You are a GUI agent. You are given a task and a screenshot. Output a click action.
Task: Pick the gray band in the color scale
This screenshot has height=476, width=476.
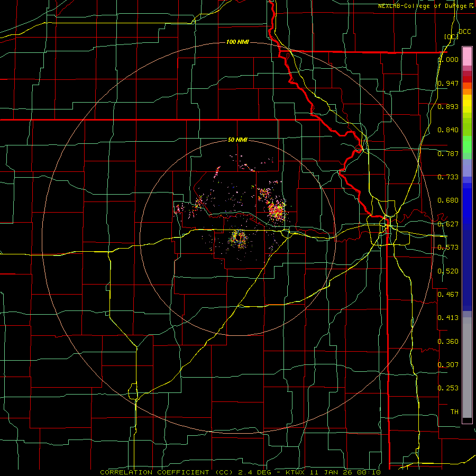point(467,368)
